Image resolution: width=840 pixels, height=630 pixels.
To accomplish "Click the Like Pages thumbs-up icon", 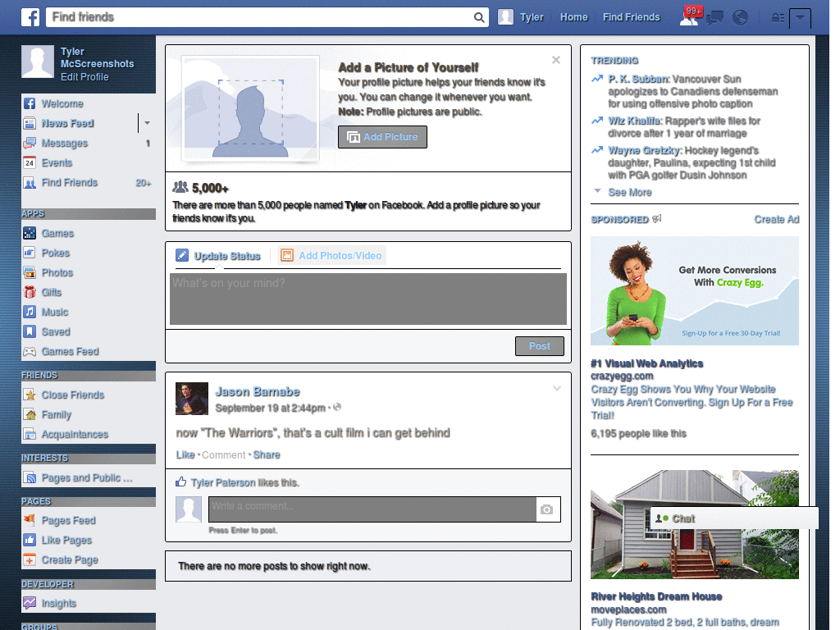I will pyautogui.click(x=30, y=540).
